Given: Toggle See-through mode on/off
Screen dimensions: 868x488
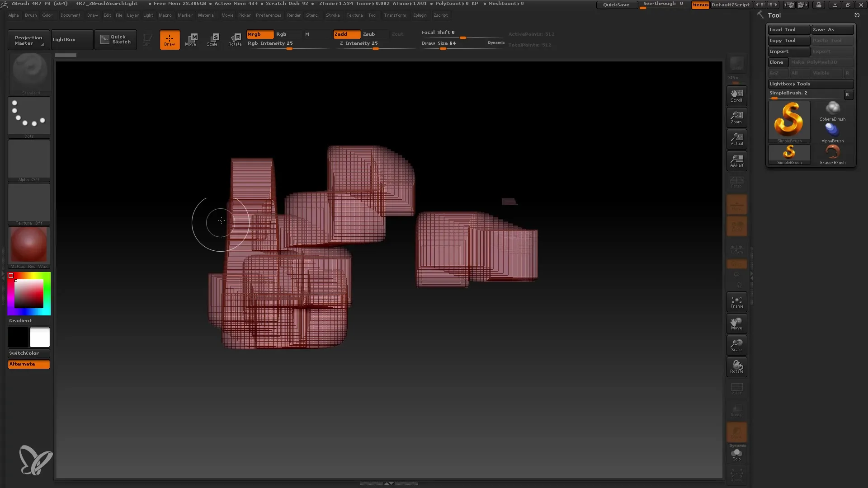Looking at the screenshot, I should click(x=664, y=4).
